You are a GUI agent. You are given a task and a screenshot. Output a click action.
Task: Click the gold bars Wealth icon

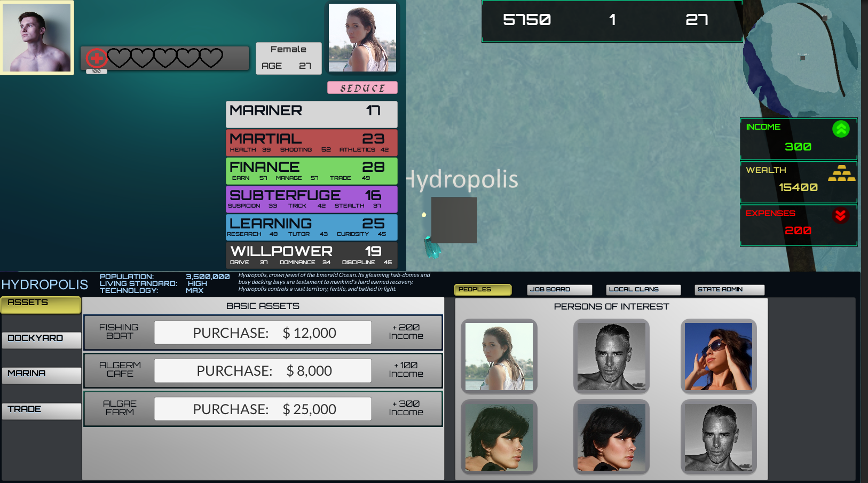[x=842, y=173]
